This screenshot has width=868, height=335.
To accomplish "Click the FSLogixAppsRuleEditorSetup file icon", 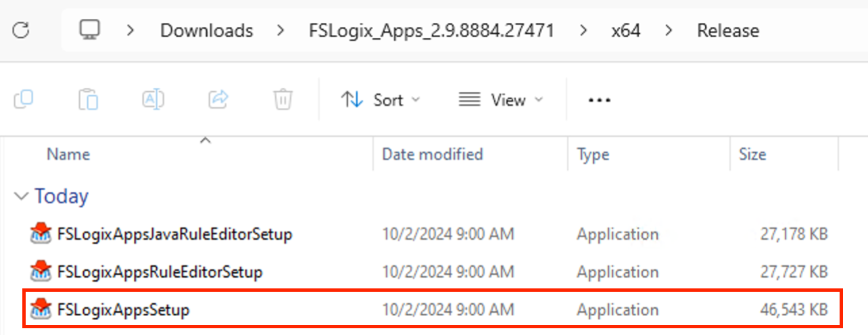I will click(x=41, y=272).
